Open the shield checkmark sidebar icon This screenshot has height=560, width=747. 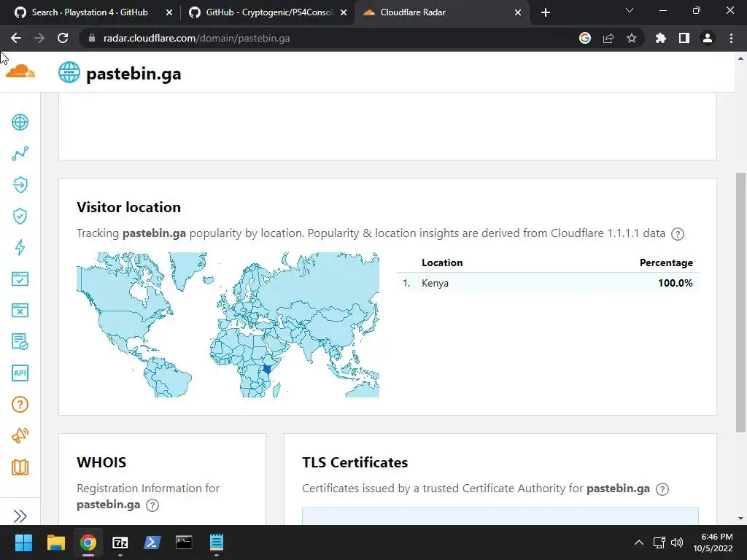pos(20,216)
